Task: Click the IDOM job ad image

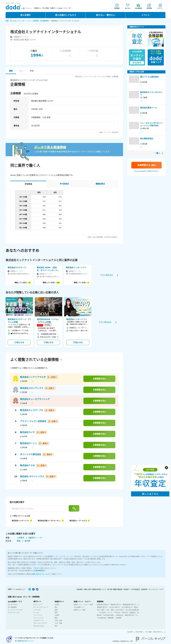Action: point(48,307)
